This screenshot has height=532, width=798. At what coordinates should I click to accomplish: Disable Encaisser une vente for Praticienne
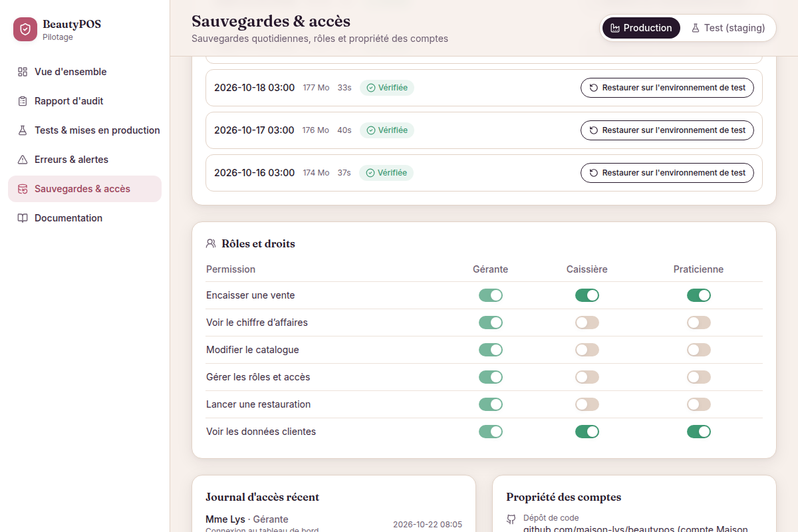pos(699,295)
